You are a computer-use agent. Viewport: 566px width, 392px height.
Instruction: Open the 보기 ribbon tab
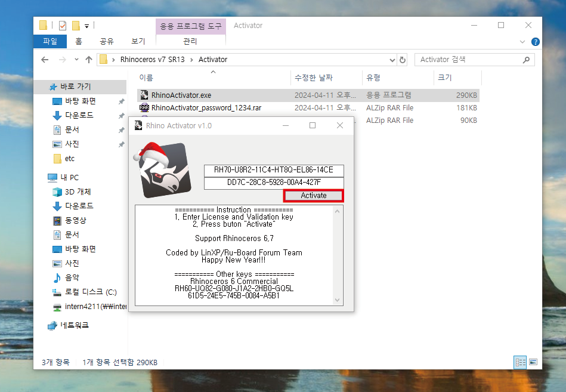(x=138, y=41)
